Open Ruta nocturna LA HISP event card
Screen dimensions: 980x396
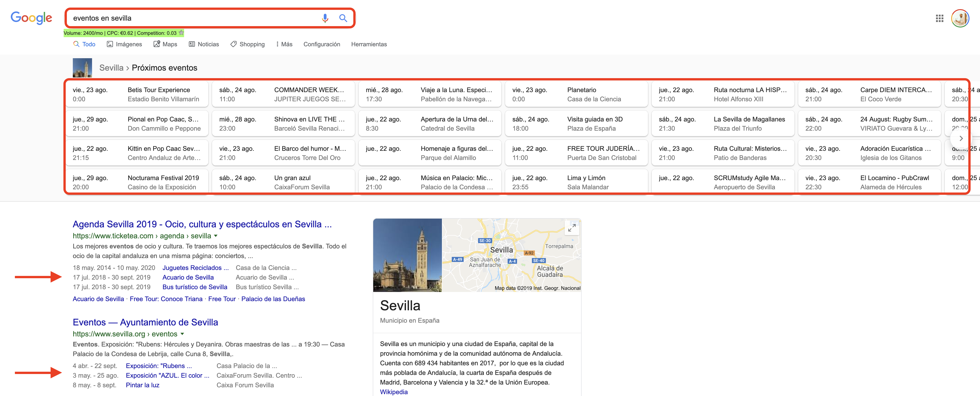(723, 94)
